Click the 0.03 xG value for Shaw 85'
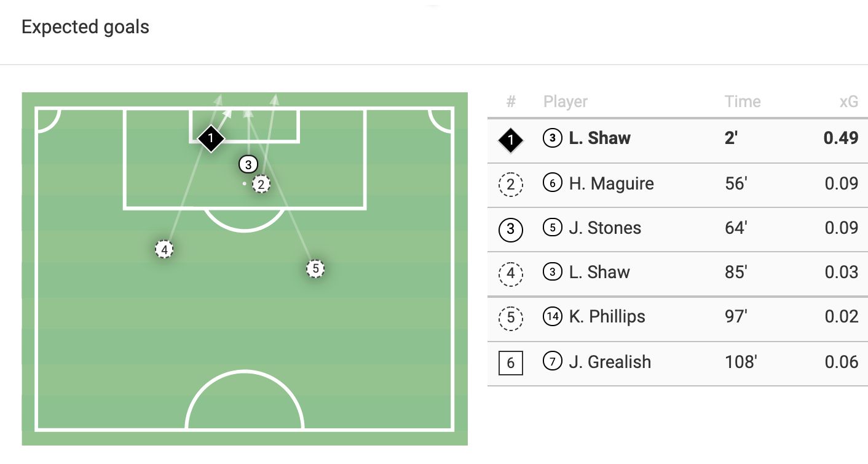Screen dimensions: 868x464 point(841,272)
